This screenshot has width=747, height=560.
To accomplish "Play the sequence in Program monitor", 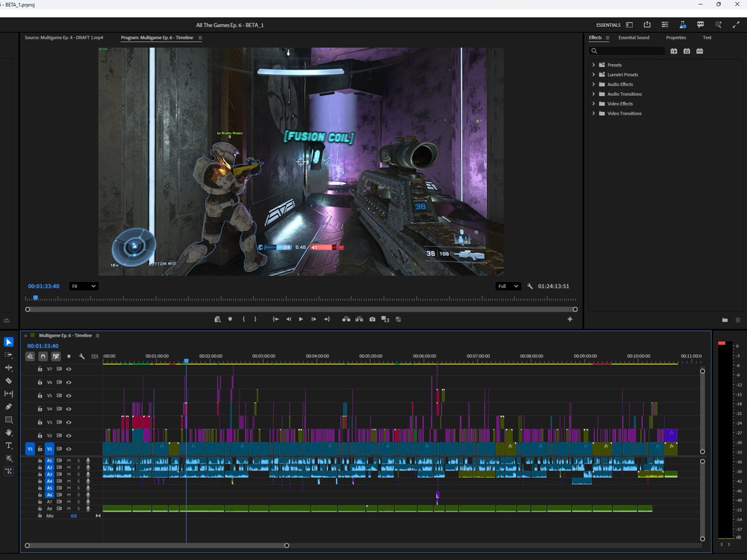I will click(x=301, y=319).
